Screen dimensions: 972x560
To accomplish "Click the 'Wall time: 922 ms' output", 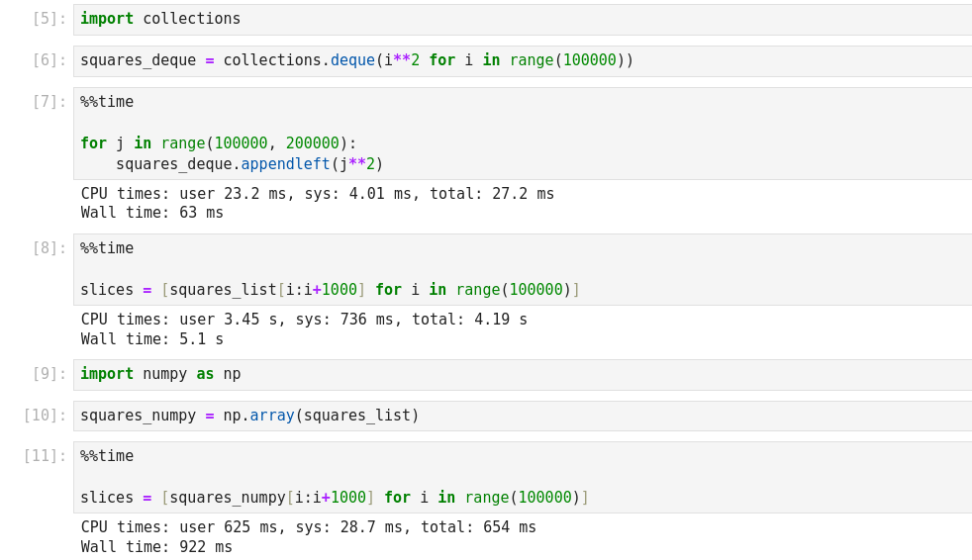I will (156, 547).
